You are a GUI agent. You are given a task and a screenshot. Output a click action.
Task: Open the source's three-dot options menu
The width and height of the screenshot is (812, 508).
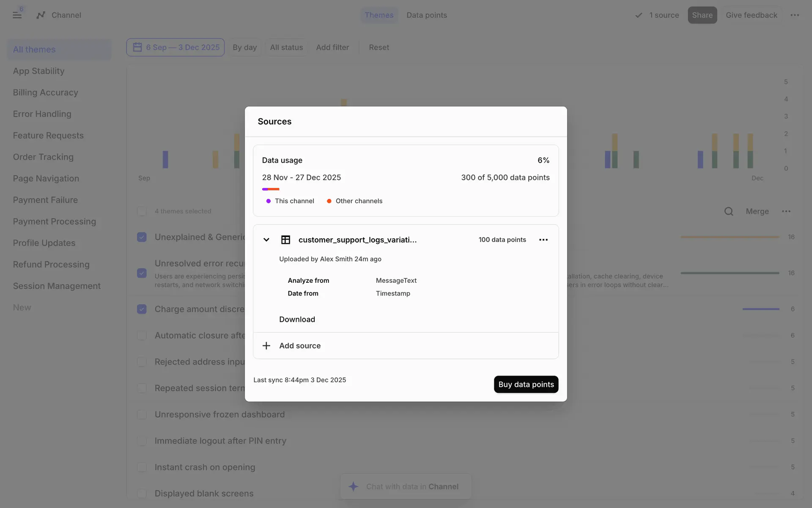(543, 240)
